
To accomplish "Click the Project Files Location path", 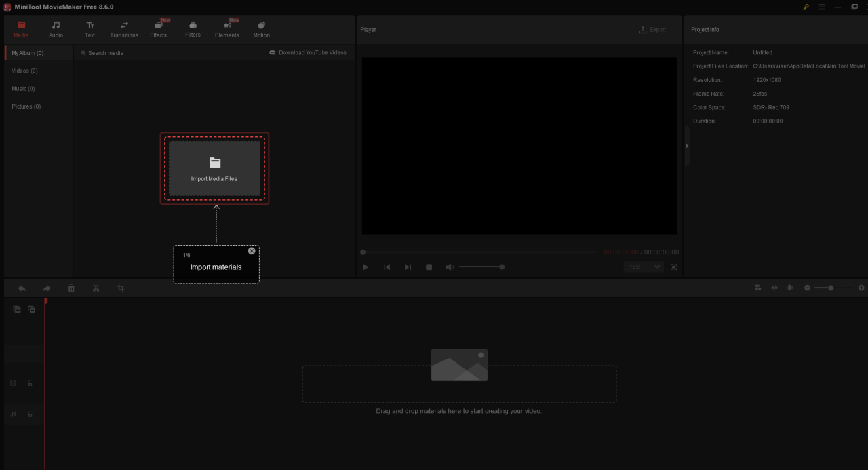I will (809, 66).
